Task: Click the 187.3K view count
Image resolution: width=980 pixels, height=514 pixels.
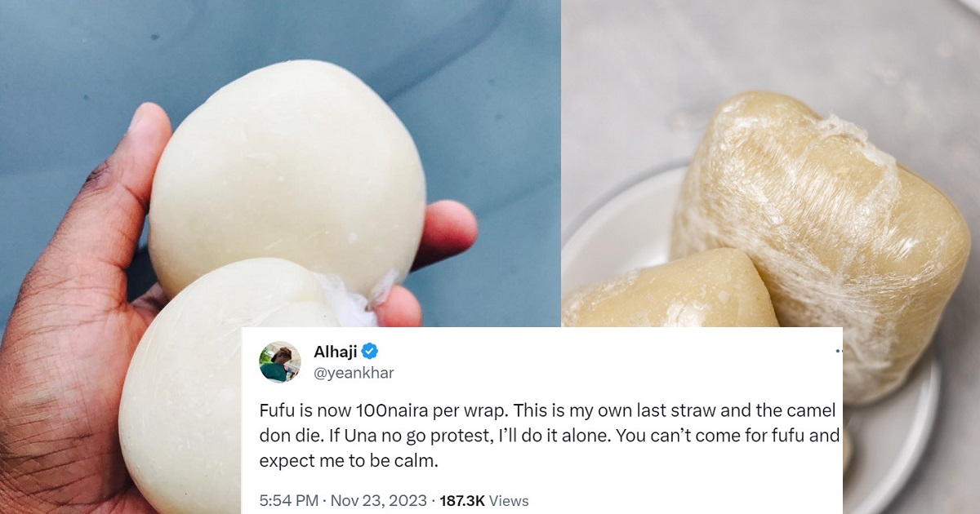Action: click(x=463, y=501)
